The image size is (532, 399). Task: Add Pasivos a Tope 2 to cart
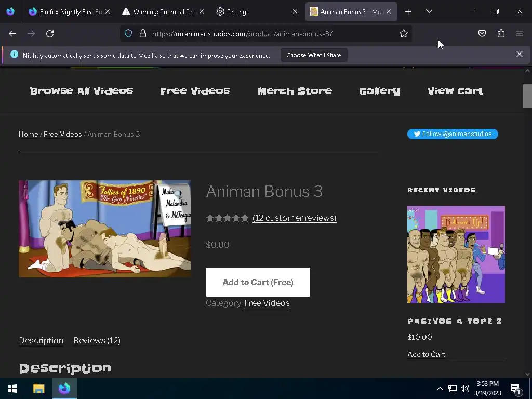click(426, 354)
